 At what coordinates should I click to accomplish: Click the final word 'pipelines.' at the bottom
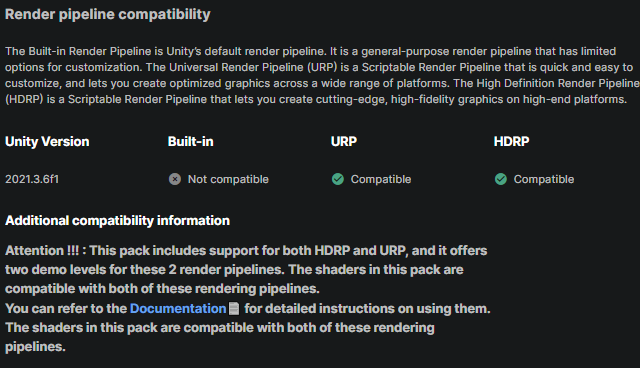tap(35, 347)
